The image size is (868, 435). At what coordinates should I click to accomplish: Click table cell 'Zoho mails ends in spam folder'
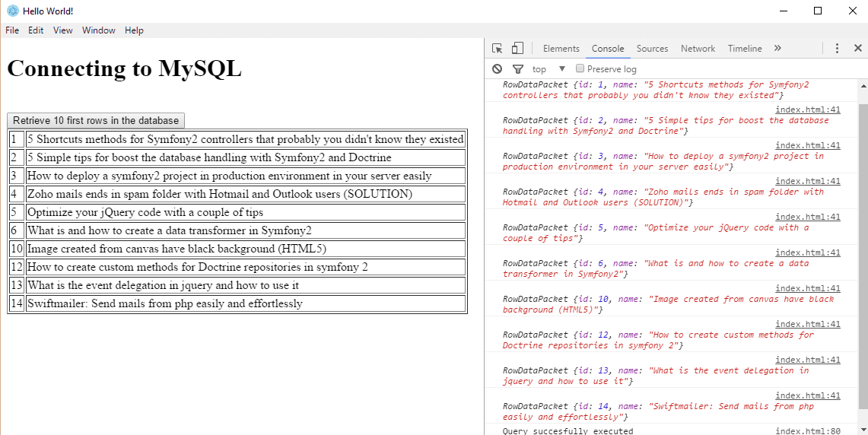tap(245, 194)
